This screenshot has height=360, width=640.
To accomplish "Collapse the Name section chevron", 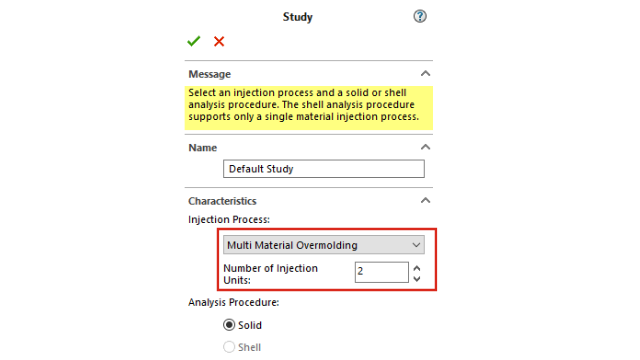I will (x=425, y=147).
